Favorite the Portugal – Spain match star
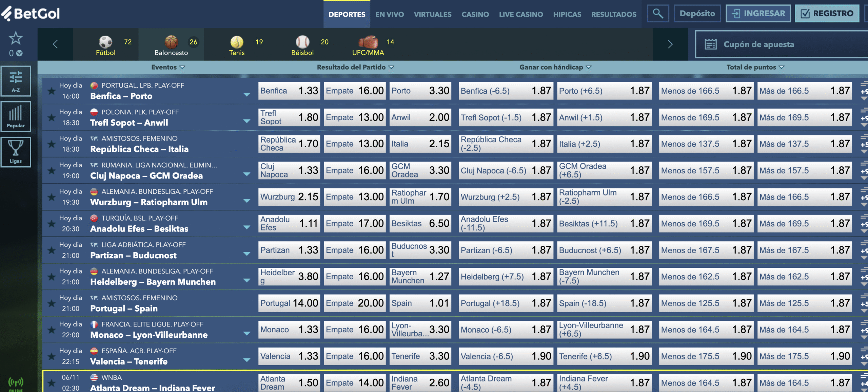Viewport: 868px width, 392px height. pos(52,303)
